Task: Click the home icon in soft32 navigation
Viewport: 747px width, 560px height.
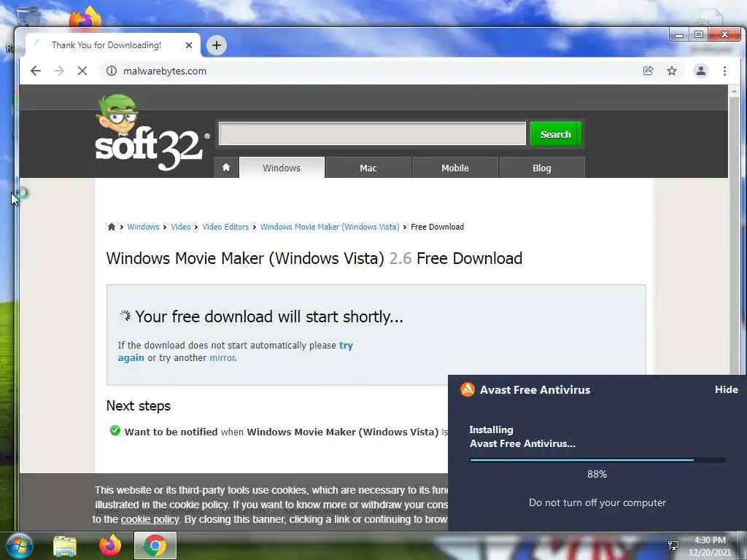Action: (226, 167)
